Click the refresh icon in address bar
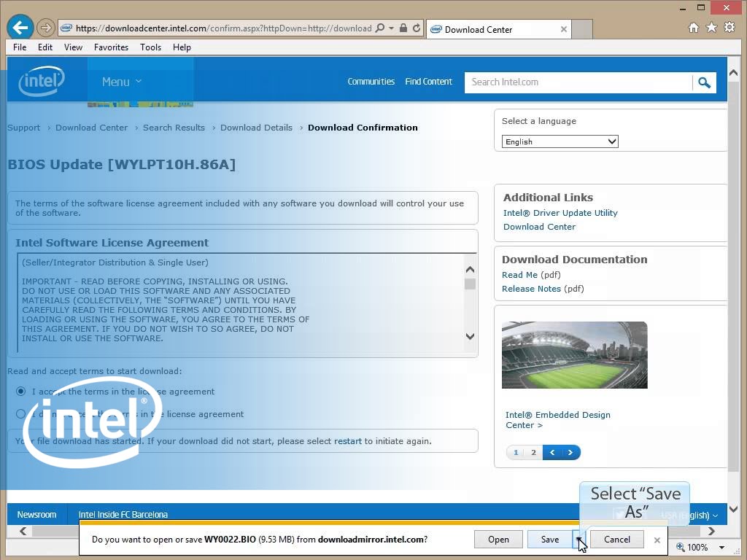 pos(417,28)
